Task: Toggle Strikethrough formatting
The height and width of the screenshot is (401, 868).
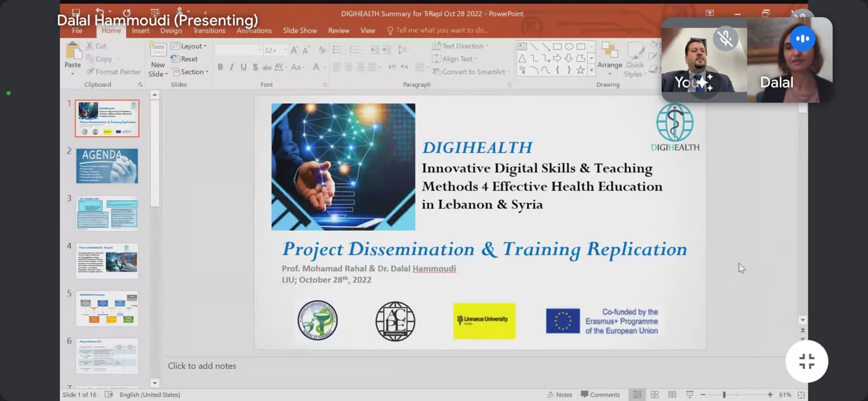Action: click(x=267, y=67)
